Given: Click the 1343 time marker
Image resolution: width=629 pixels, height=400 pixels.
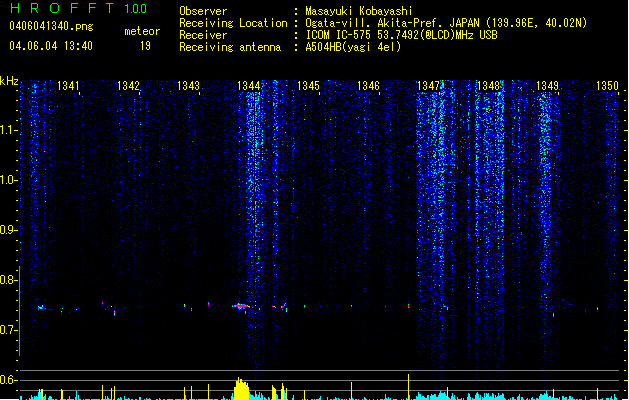Looking at the screenshot, I should [188, 85].
